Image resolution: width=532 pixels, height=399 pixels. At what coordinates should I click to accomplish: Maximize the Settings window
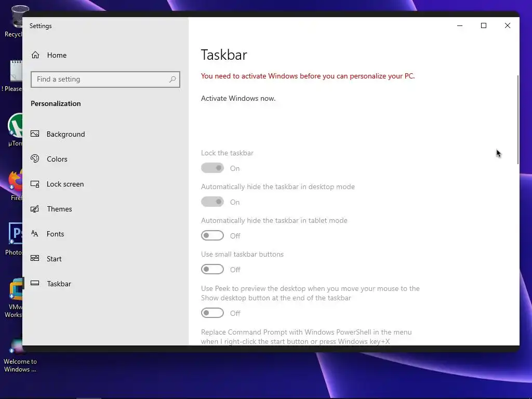484,25
